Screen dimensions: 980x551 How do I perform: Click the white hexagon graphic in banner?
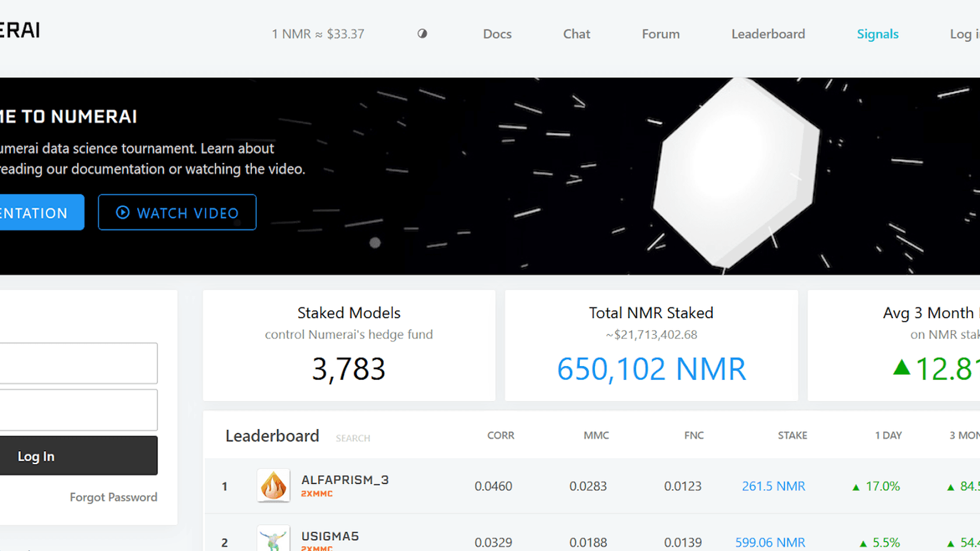pyautogui.click(x=735, y=175)
